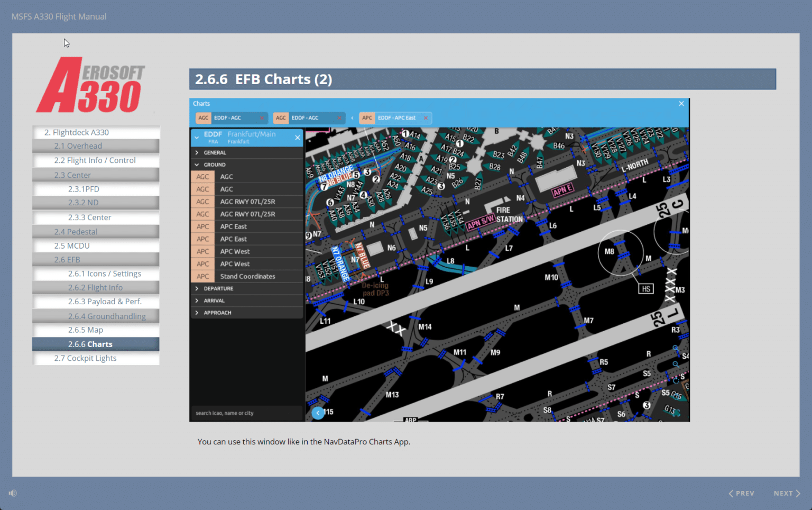
Task: Mute audio with the speaker icon
Action: coord(13,493)
